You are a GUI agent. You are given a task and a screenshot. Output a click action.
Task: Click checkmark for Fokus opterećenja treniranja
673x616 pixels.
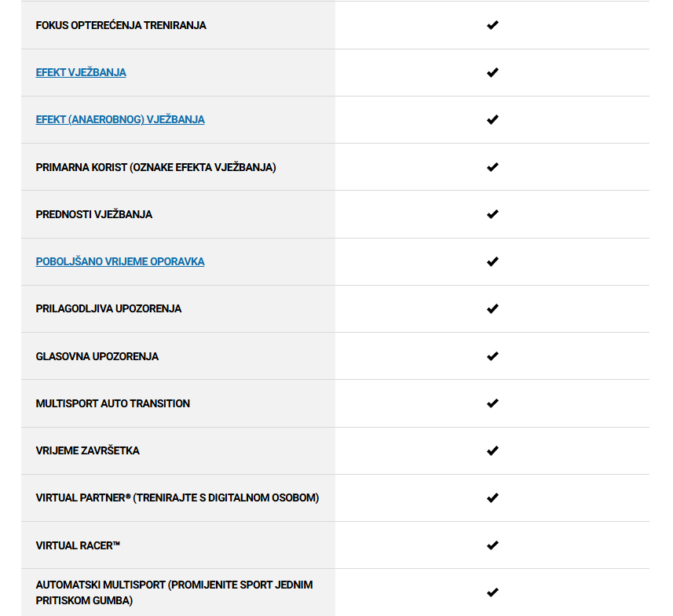pos(492,25)
